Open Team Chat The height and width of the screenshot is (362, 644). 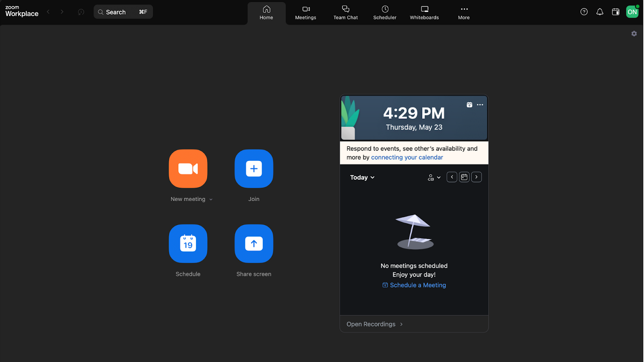tap(345, 12)
